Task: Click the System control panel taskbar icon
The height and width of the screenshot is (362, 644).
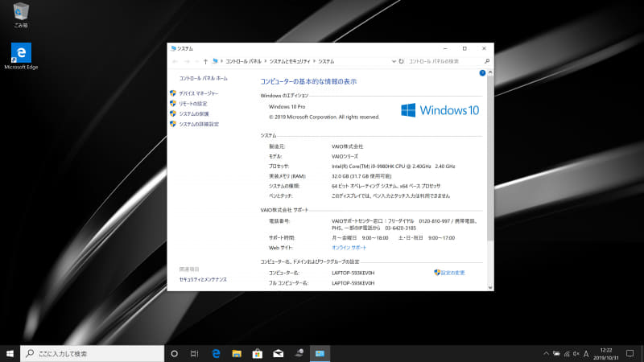Action: (x=320, y=353)
